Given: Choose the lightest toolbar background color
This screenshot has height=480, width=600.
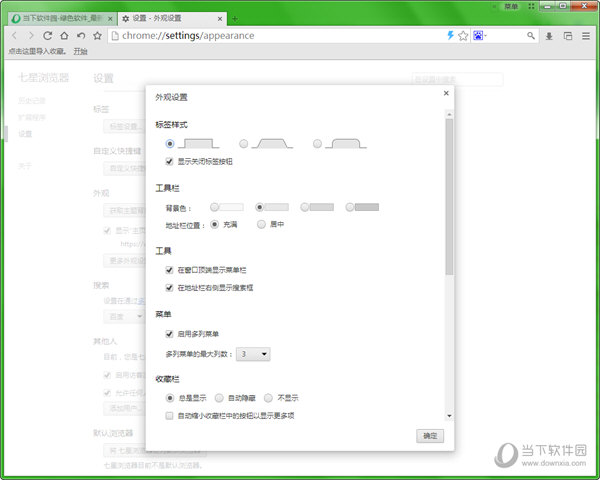Looking at the screenshot, I should click(214, 207).
